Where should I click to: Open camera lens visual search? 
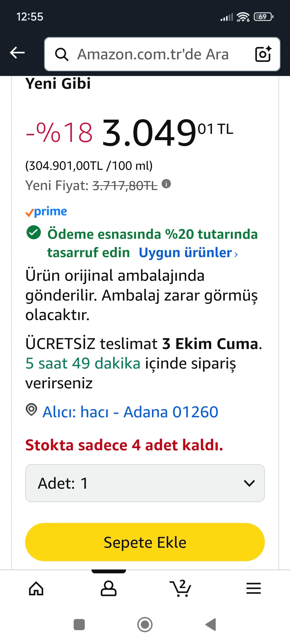click(263, 54)
